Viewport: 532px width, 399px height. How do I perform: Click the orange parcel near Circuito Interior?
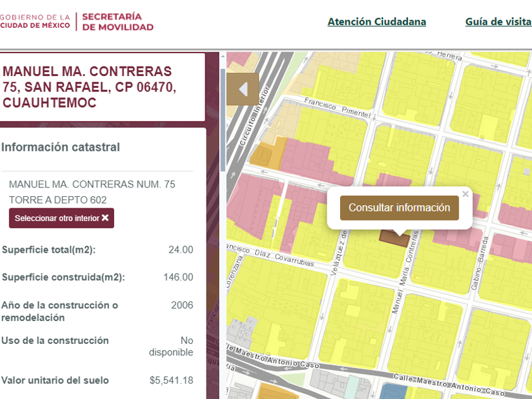(x=268, y=155)
